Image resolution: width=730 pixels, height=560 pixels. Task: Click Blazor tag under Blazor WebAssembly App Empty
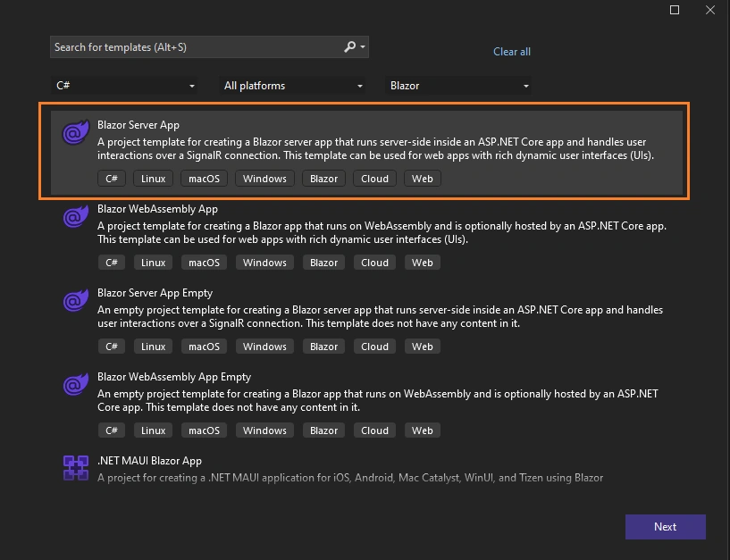pyautogui.click(x=323, y=430)
